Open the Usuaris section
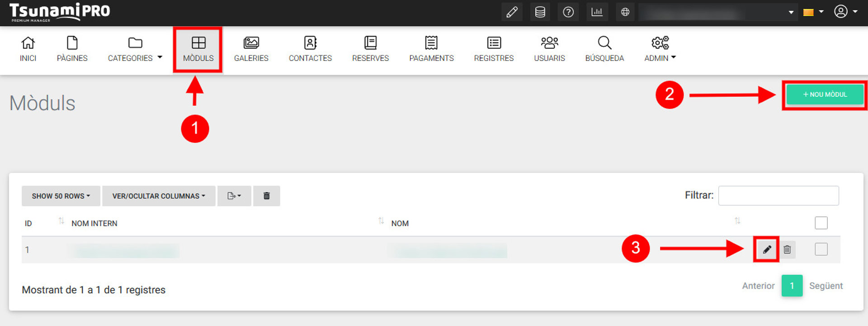 [x=549, y=49]
